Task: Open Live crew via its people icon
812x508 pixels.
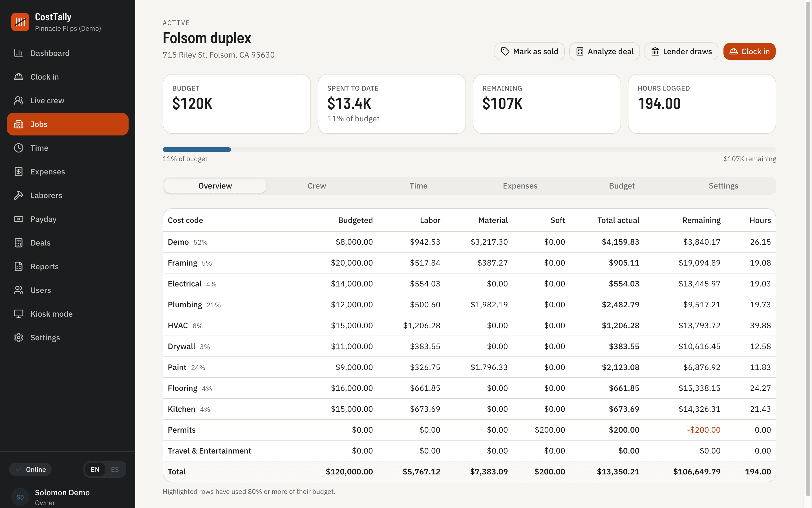Action: [x=18, y=100]
